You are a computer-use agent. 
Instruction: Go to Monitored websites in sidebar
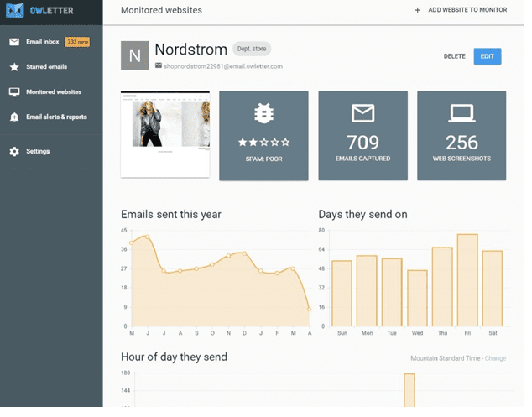[52, 93]
